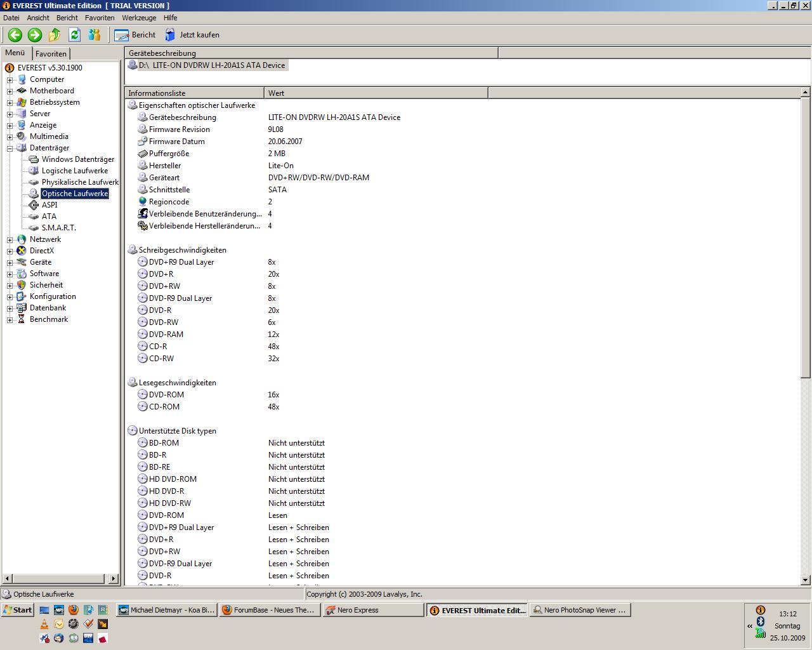812x650 pixels.
Task: Select Sicherheit shield icon in tree
Action: [22, 285]
